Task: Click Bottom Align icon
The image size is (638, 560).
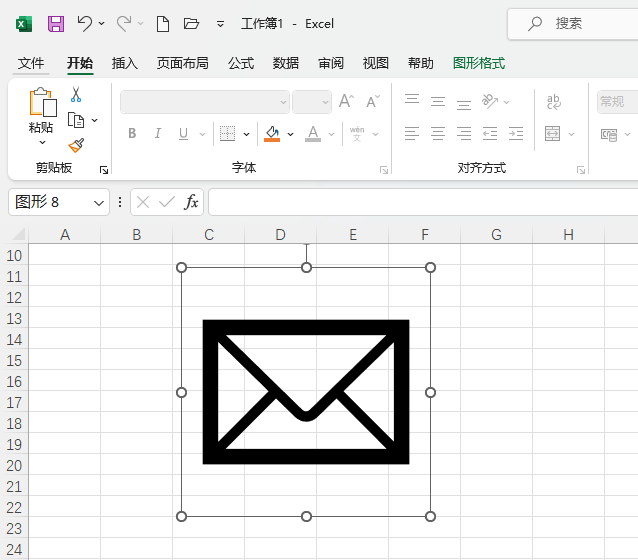Action: [x=464, y=104]
